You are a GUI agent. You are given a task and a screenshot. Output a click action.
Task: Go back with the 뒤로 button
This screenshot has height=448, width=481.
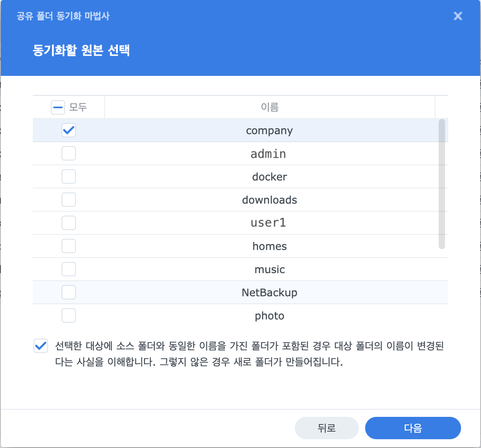click(x=326, y=428)
